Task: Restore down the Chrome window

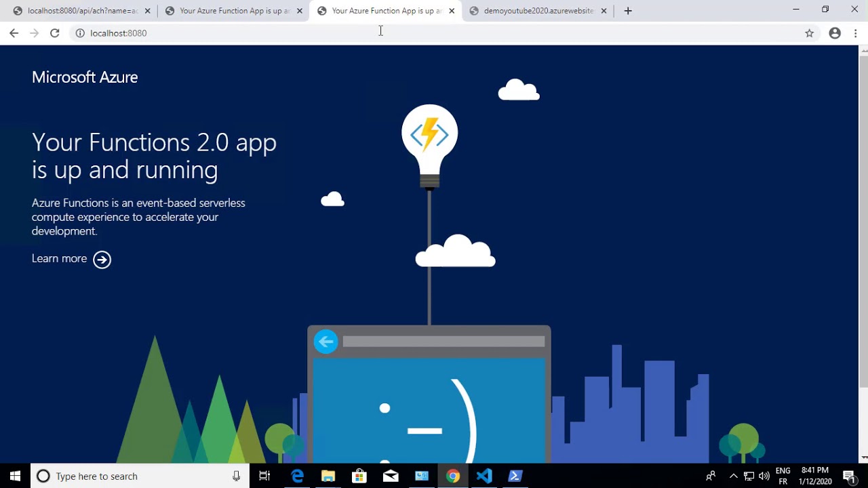Action: 825,9
